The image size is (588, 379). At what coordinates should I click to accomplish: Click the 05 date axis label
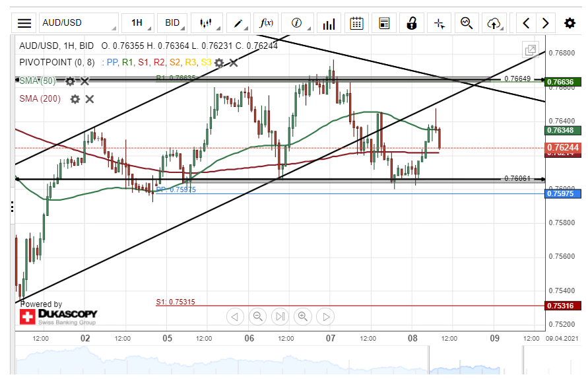(x=167, y=339)
